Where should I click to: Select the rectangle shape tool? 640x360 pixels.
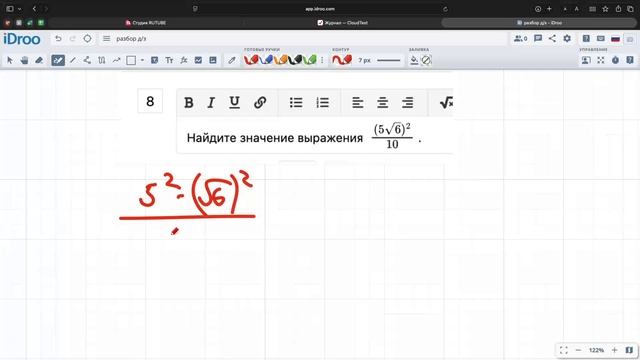coord(131,60)
